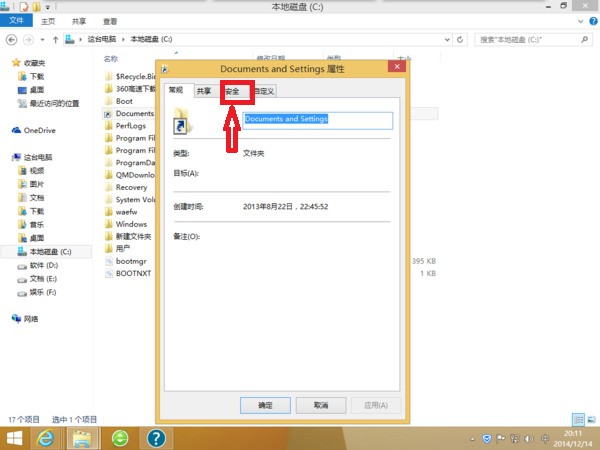
Task: Open the 文件 ribbon tab
Action: [16, 21]
